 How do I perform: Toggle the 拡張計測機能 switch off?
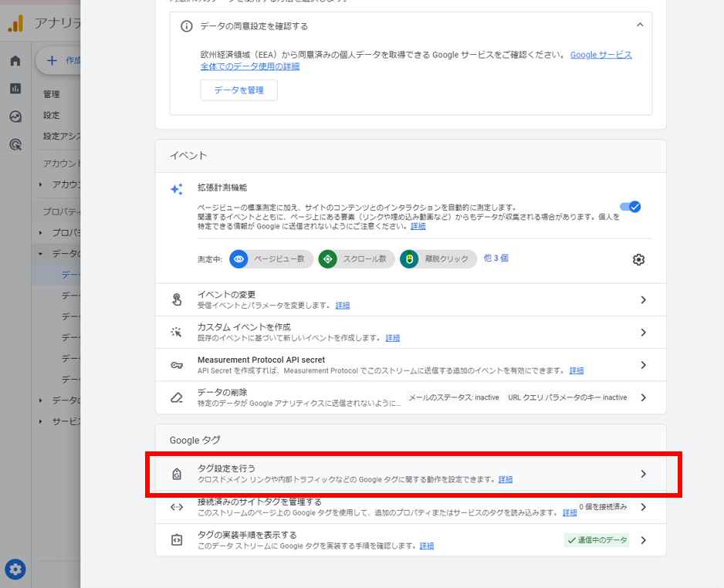click(631, 207)
